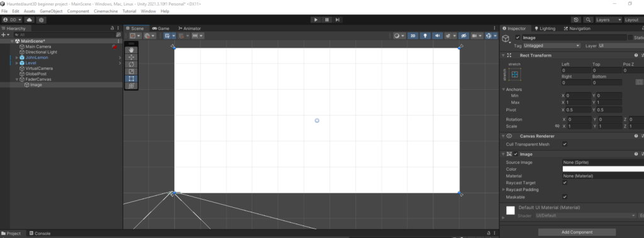The height and width of the screenshot is (238, 644).
Task: Open the Cinemachine menu
Action: pyautogui.click(x=106, y=11)
